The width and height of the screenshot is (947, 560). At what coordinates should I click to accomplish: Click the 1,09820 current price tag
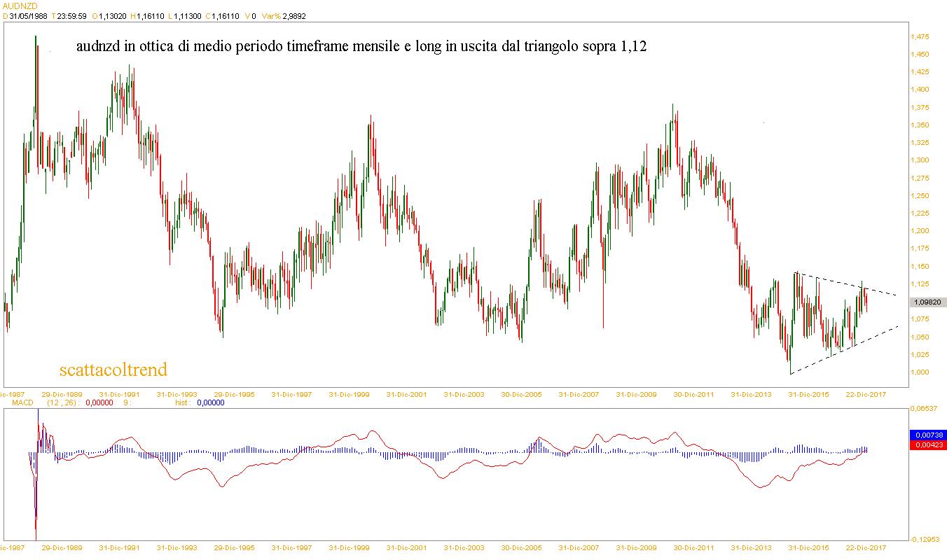tap(927, 302)
